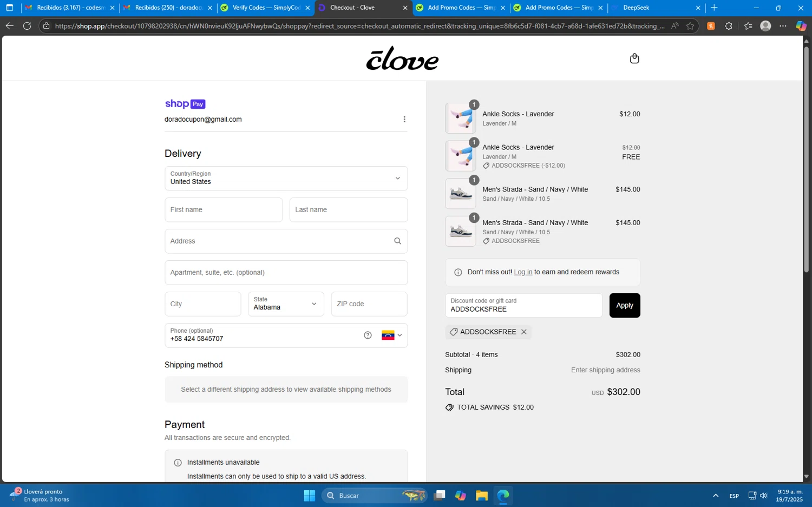Open browser settings and more menu
This screenshot has width=812, height=507.
pos(783,26)
